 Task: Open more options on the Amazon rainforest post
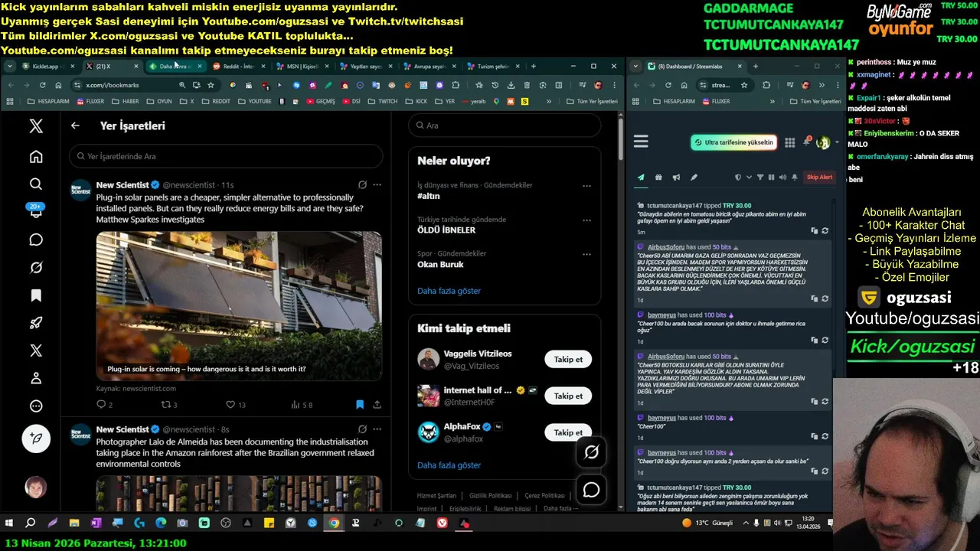tap(377, 429)
